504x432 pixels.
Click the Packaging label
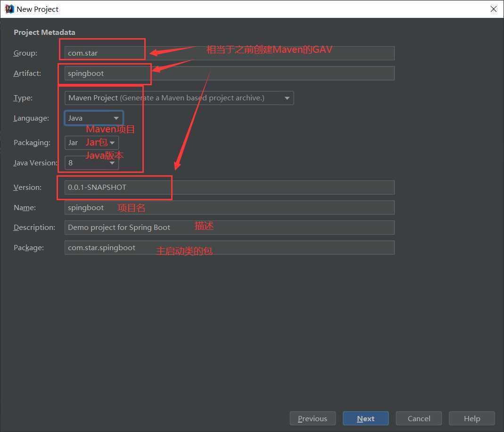(x=32, y=143)
